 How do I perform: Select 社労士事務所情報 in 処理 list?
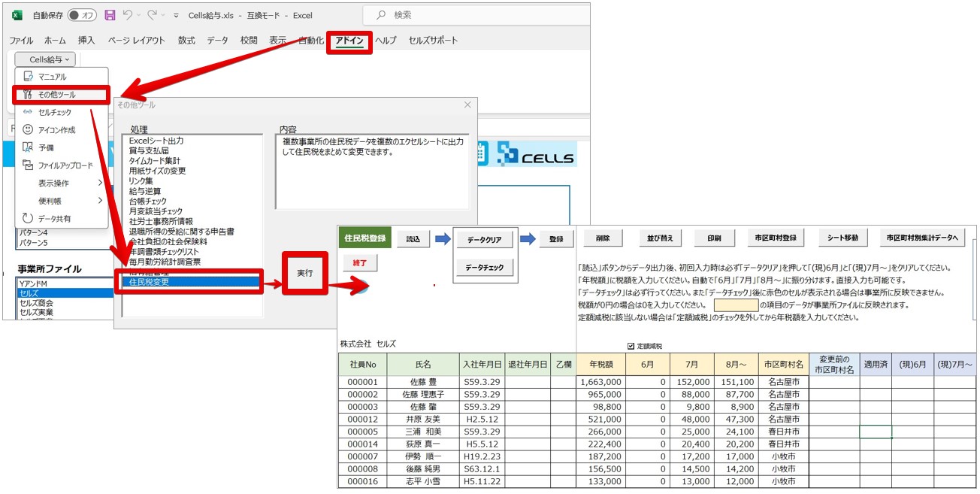(161, 222)
